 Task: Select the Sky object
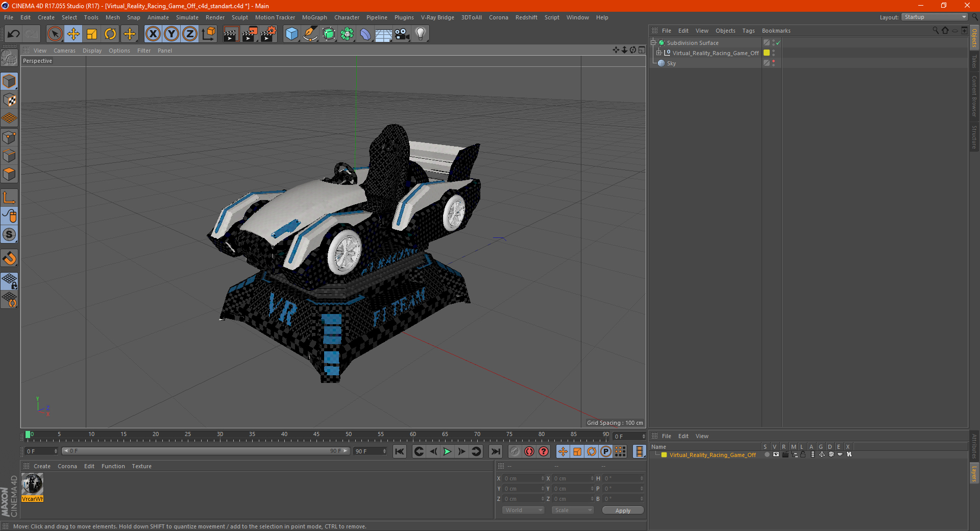[671, 63]
